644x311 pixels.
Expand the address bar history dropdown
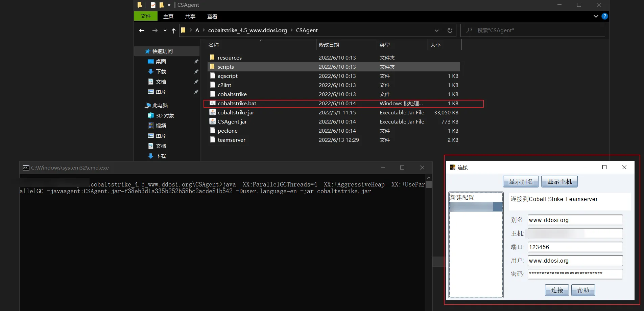[437, 30]
